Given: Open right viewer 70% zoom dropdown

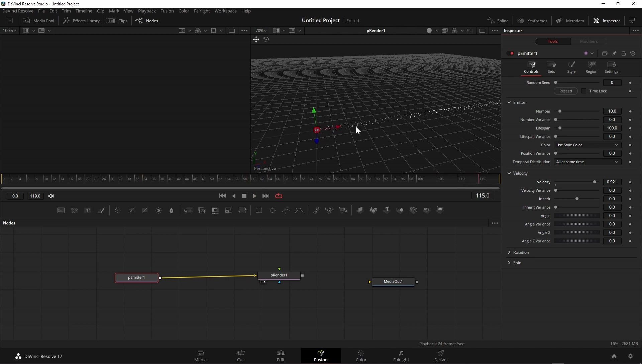Looking at the screenshot, I should 261,31.
